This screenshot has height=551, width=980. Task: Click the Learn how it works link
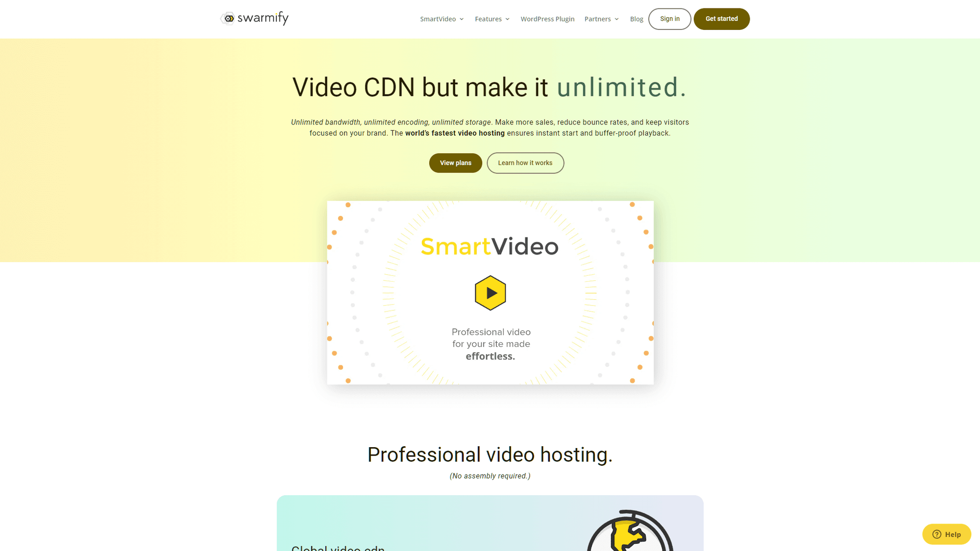coord(525,163)
